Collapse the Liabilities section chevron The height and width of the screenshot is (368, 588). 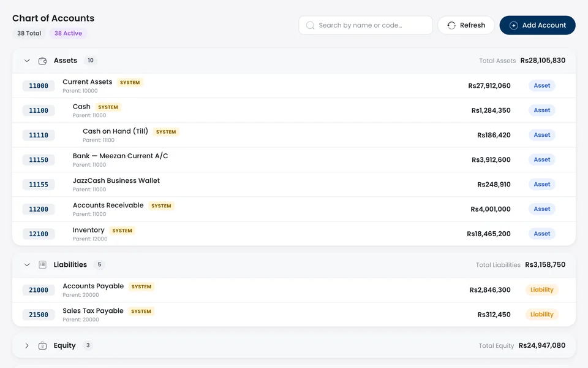27,265
